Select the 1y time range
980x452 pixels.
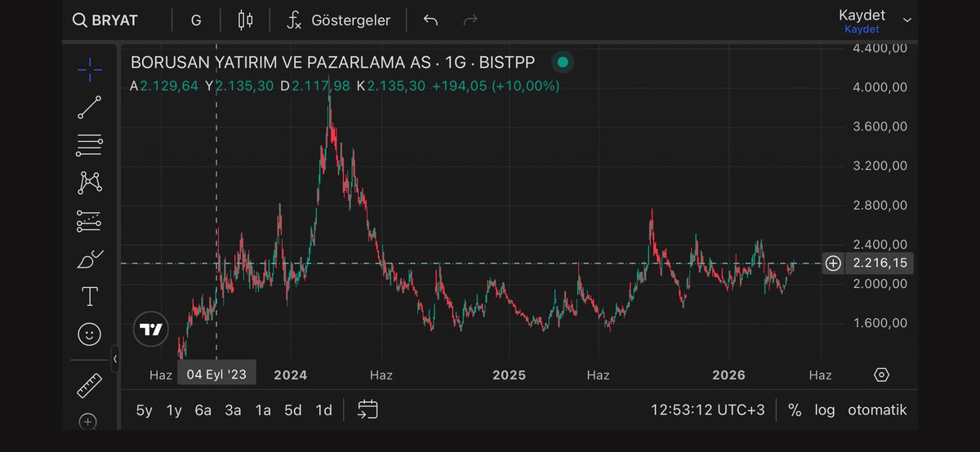(174, 410)
